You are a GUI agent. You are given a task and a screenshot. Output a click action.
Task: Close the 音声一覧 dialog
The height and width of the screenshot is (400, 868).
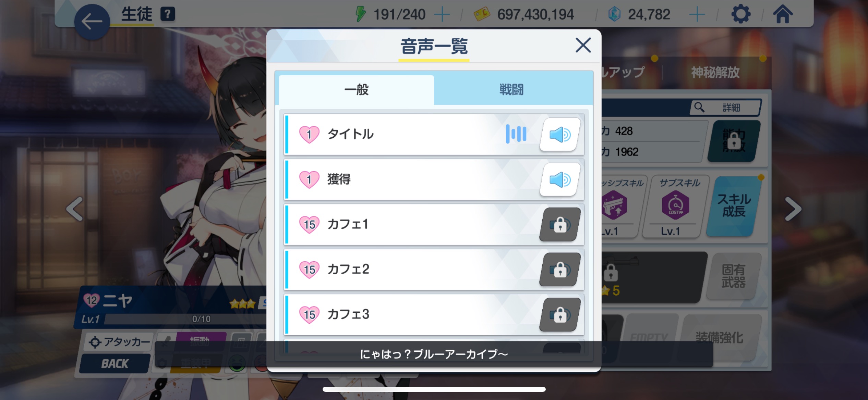point(583,45)
